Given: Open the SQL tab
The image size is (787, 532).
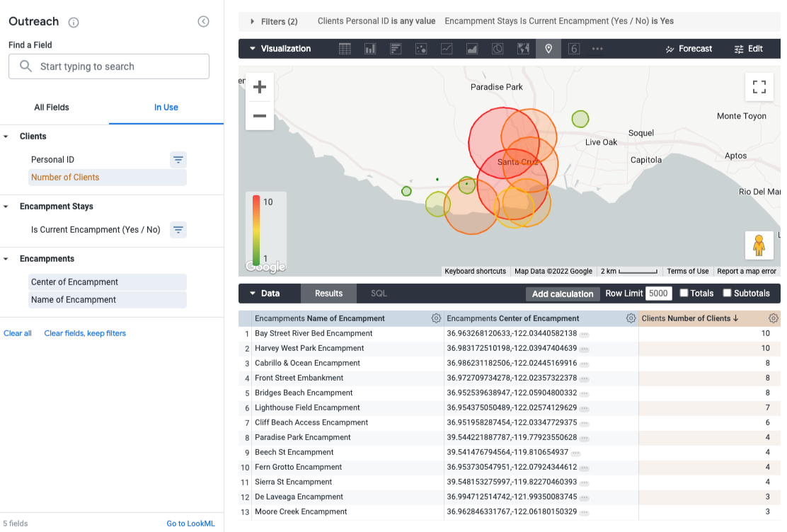Looking at the screenshot, I should pyautogui.click(x=379, y=293).
